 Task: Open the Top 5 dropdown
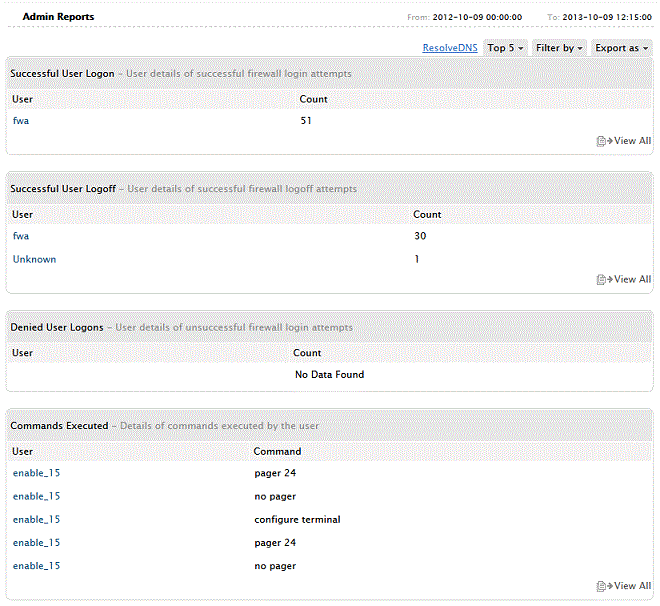505,48
